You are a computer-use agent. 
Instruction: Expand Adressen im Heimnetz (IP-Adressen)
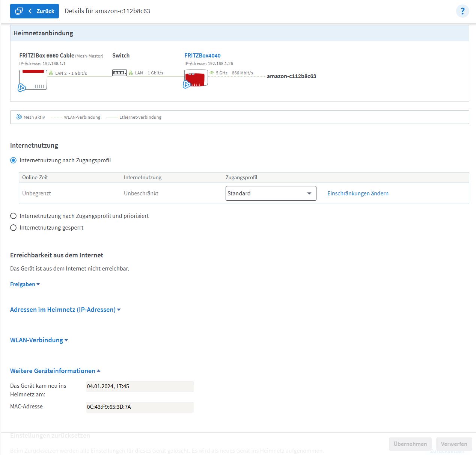(x=65, y=310)
